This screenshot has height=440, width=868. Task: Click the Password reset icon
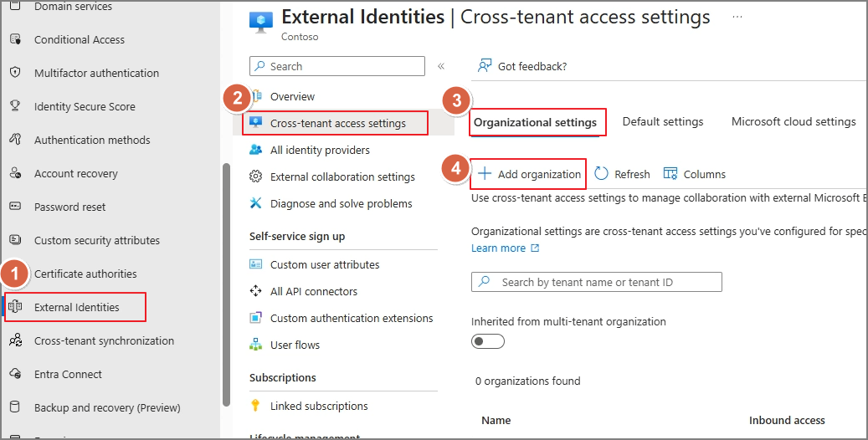[x=16, y=207]
